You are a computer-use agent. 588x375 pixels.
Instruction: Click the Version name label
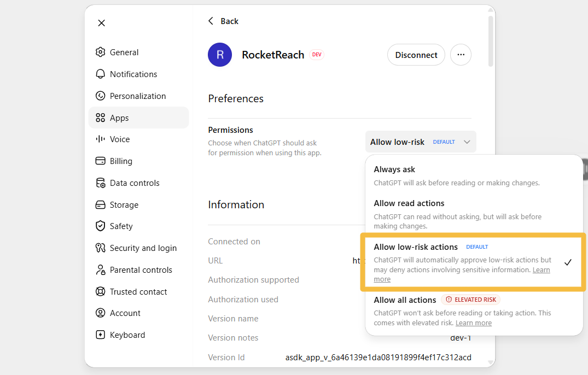point(233,319)
